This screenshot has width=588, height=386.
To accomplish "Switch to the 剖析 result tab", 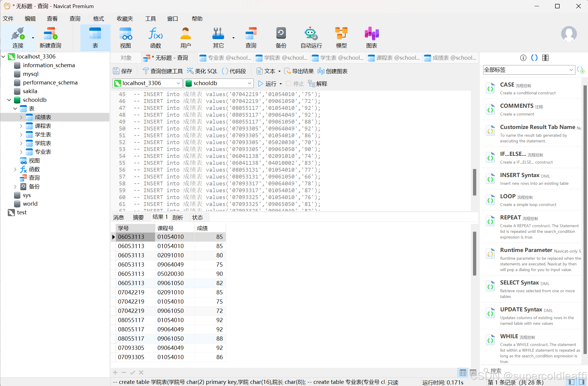I will tap(177, 217).
